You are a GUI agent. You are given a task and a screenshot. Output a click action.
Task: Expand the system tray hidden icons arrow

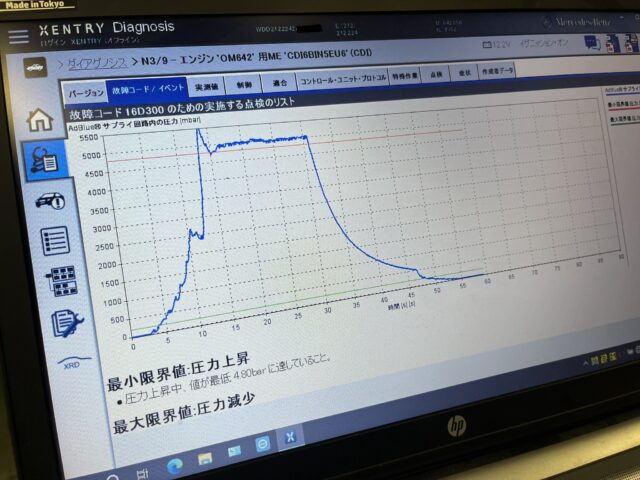click(587, 362)
